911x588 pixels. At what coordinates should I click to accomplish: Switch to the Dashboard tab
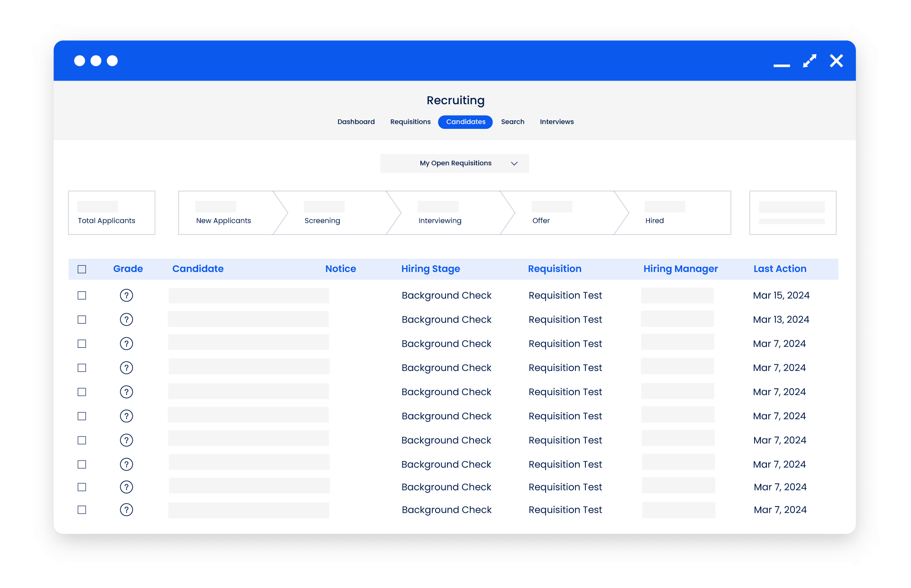356,122
